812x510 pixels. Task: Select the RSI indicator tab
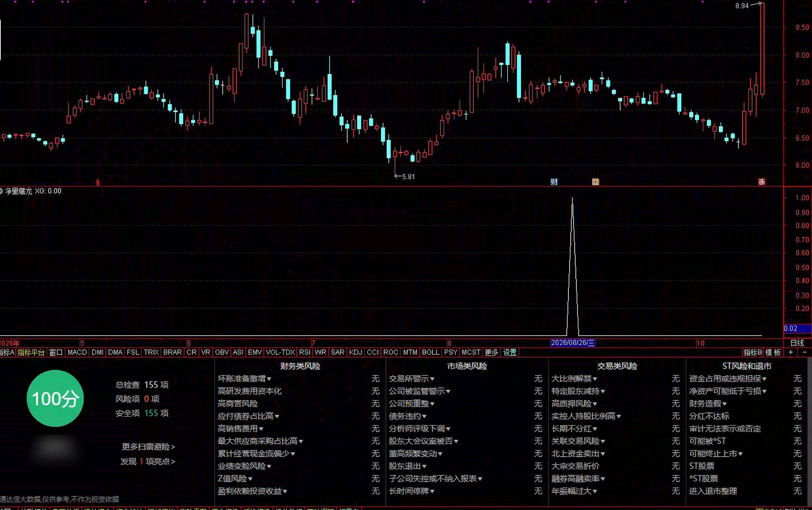coord(305,352)
